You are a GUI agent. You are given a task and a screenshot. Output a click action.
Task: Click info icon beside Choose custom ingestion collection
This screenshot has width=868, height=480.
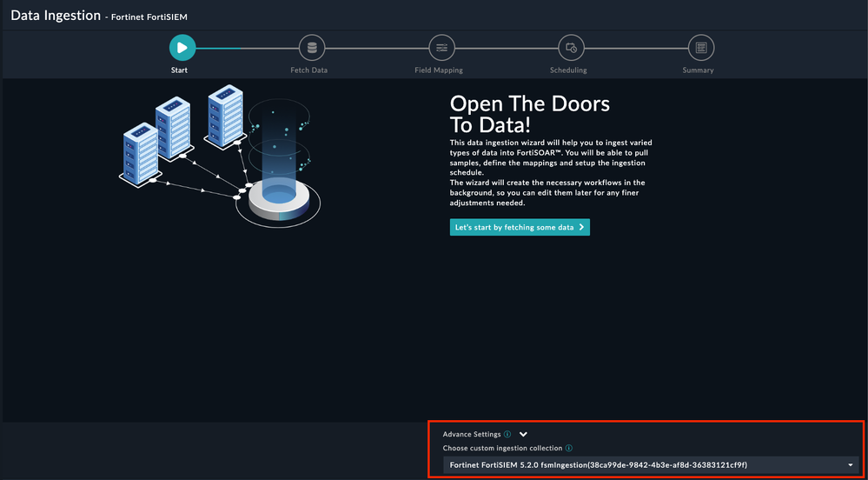click(x=569, y=448)
